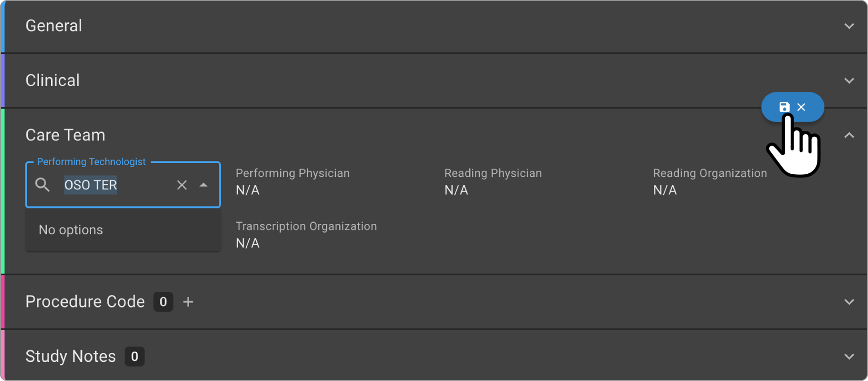Click the cancel X in blue pill
Viewport: 868px width, 381px height.
pos(801,107)
